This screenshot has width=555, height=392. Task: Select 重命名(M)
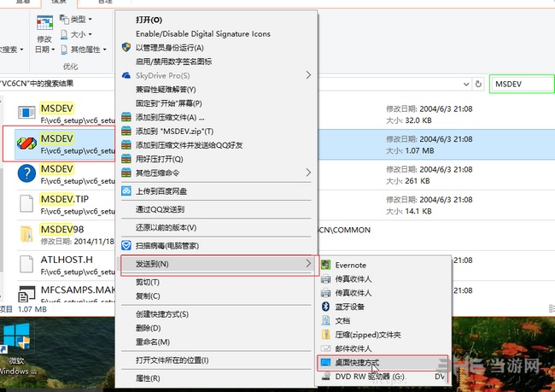pyautogui.click(x=153, y=342)
